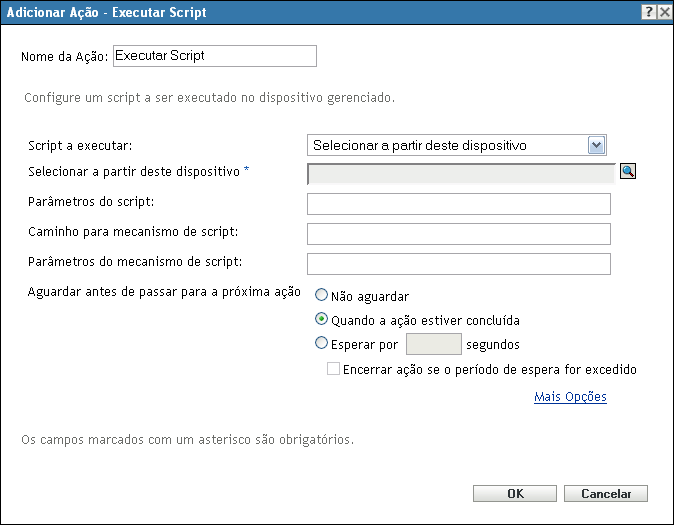The height and width of the screenshot is (525, 674).
Task: Click 'Parâmetros do mecanismo de script' field
Action: tap(458, 263)
